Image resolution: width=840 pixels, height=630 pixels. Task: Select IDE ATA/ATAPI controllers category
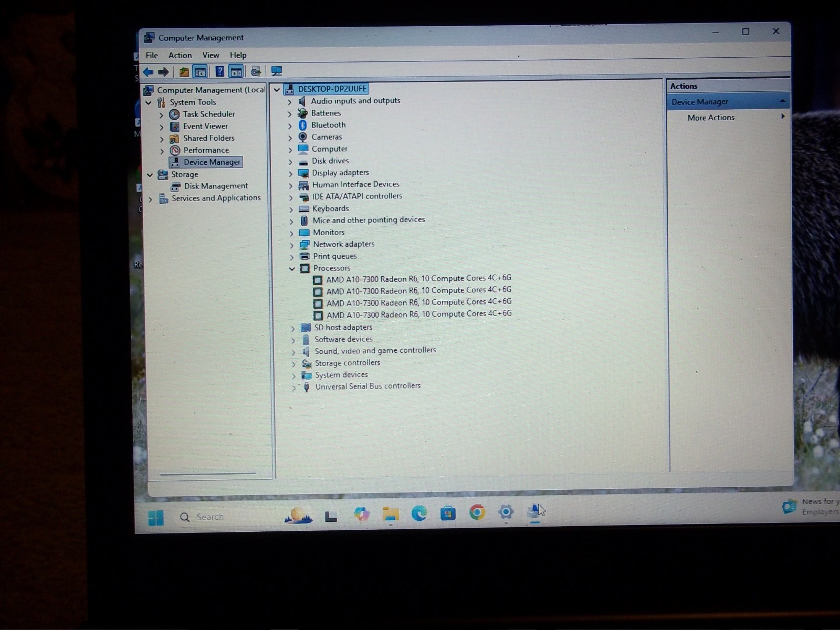pyautogui.click(x=357, y=196)
